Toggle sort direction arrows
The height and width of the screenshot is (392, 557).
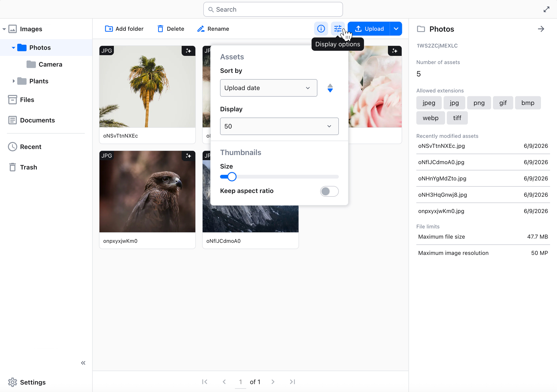330,88
